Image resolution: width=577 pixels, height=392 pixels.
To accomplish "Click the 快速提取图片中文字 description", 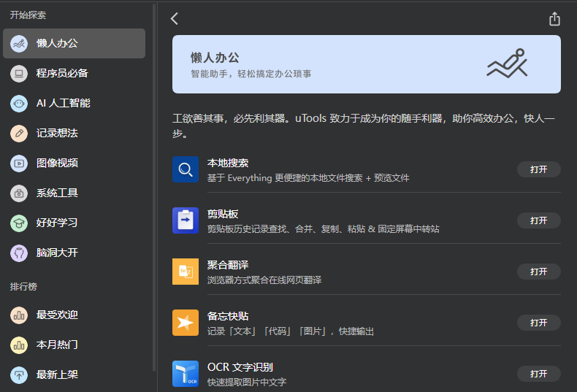I will click(247, 383).
